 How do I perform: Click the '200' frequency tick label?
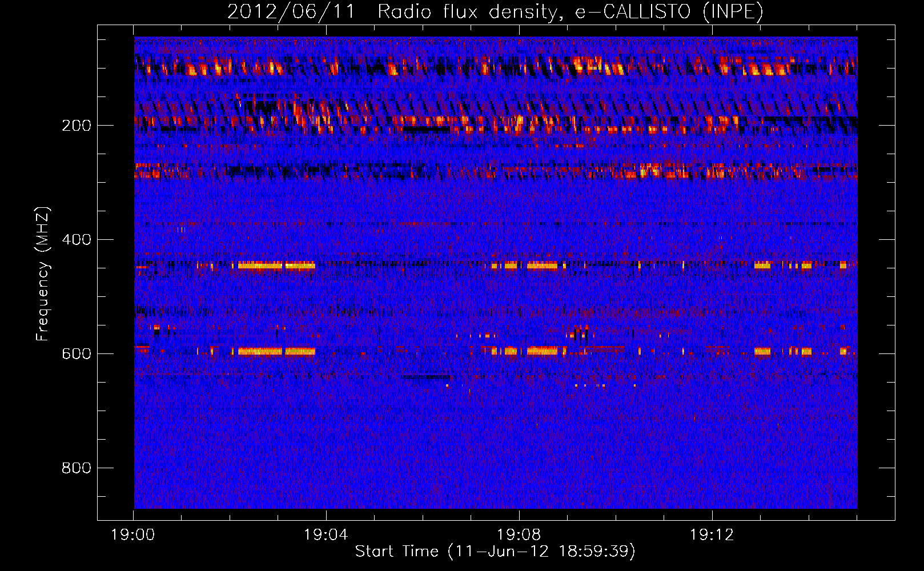pyautogui.click(x=77, y=126)
